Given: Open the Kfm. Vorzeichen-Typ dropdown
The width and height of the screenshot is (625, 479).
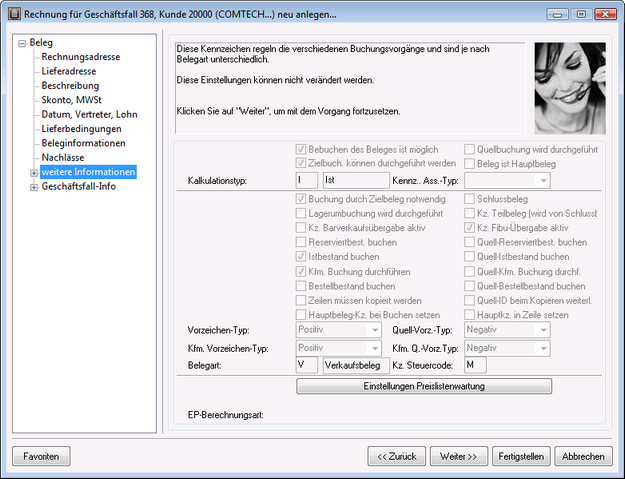Looking at the screenshot, I should pyautogui.click(x=338, y=348).
